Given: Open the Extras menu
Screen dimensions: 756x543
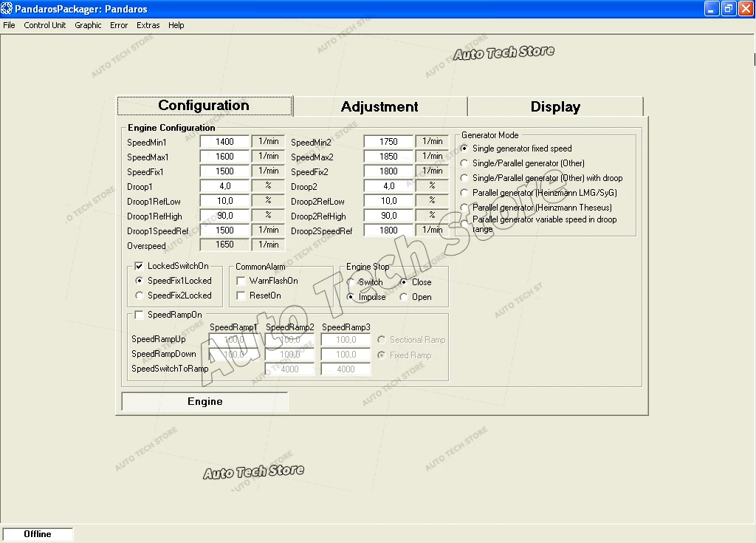Looking at the screenshot, I should 148,25.
